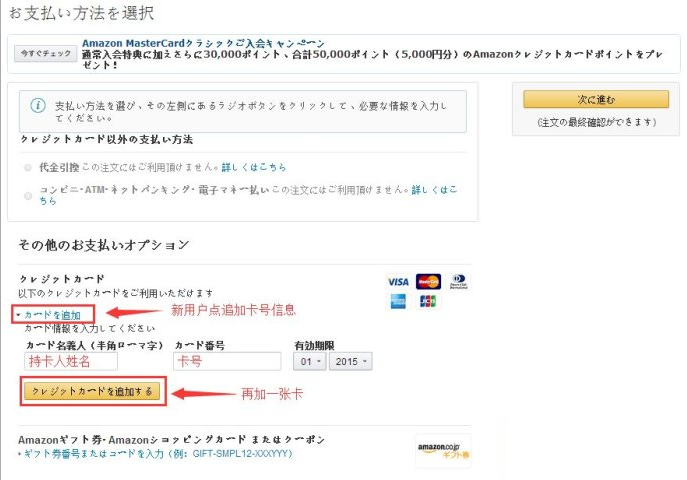Click the クレジットカードを追加する button
The width and height of the screenshot is (687, 480).
[91, 392]
